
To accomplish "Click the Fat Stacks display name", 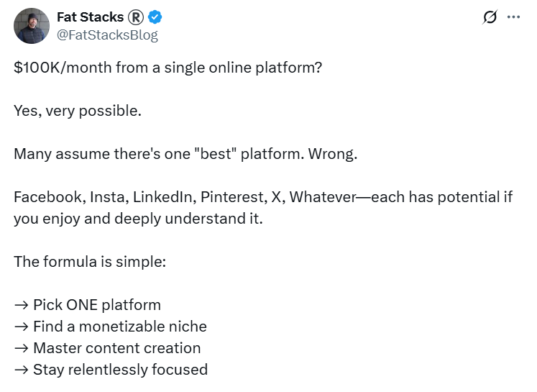I will 90,18.
